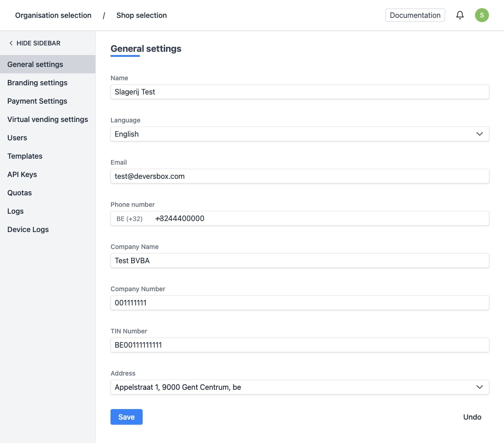Screen dimensions: 504x443
Task: Open the notifications bell icon
Action: tap(460, 15)
